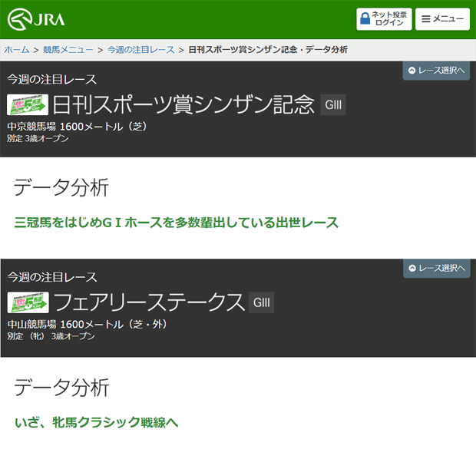
Task: Open the メニュー hamburger menu
Action: pos(442,19)
